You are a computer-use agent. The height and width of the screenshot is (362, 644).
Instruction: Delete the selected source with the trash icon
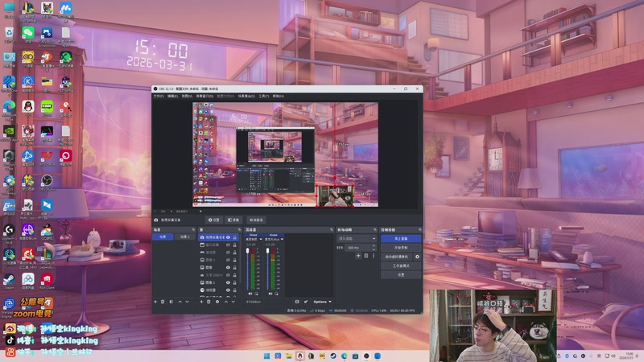[x=208, y=302]
